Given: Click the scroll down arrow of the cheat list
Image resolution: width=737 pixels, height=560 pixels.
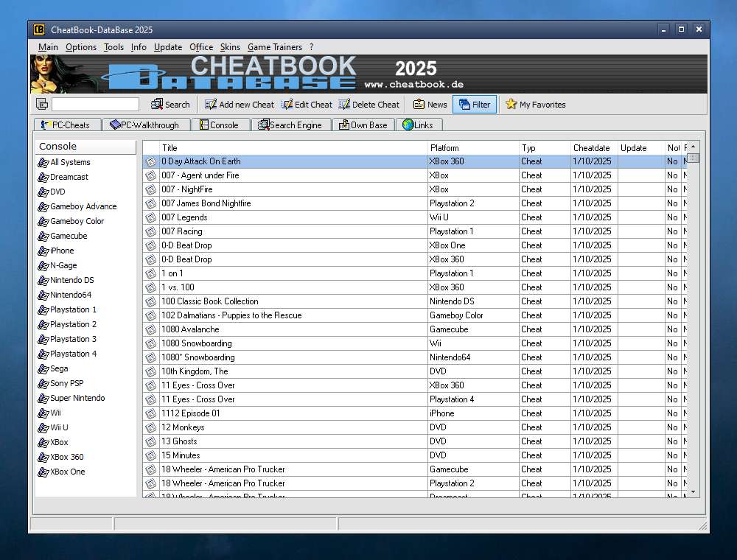Looking at the screenshot, I should point(693,492).
